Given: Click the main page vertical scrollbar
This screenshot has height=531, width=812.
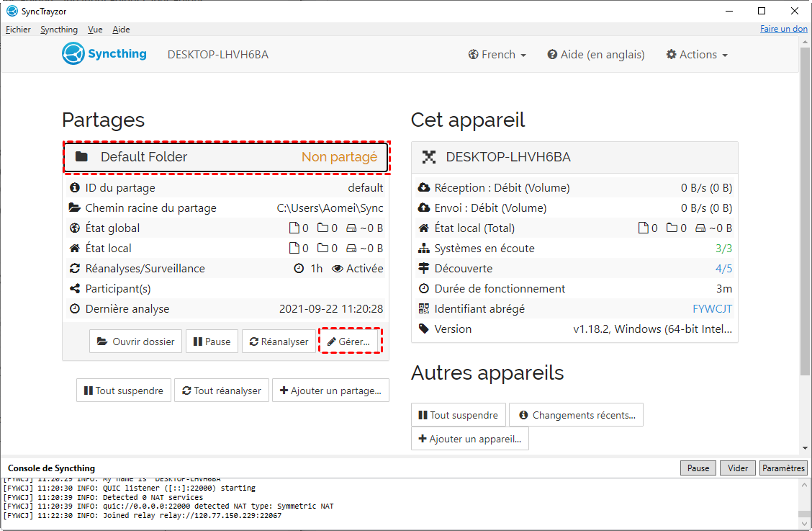Looking at the screenshot, I should [804, 212].
